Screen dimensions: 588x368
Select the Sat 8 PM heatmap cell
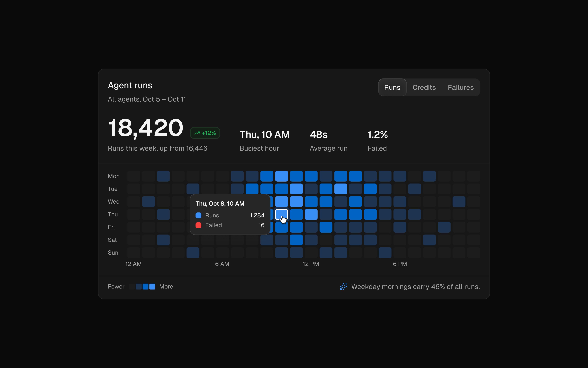click(x=429, y=240)
